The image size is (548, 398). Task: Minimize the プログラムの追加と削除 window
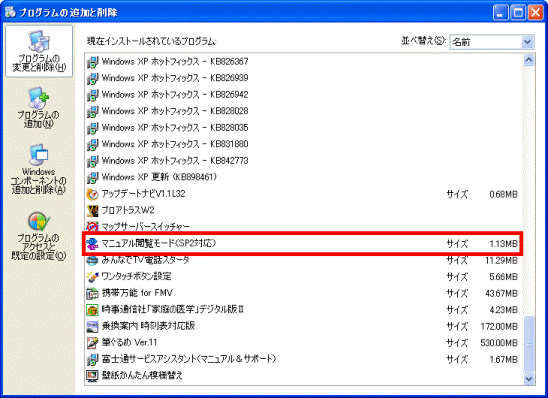[x=501, y=13]
